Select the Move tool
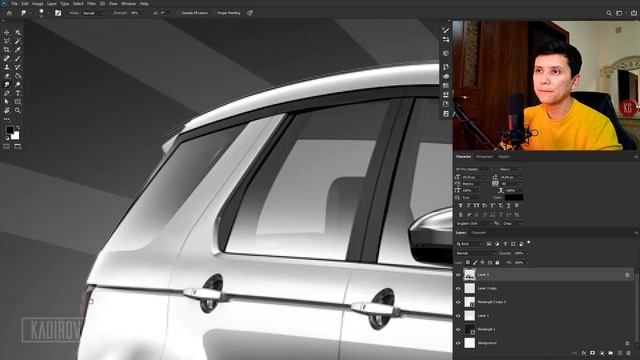Image resolution: width=640 pixels, height=360 pixels. click(7, 32)
